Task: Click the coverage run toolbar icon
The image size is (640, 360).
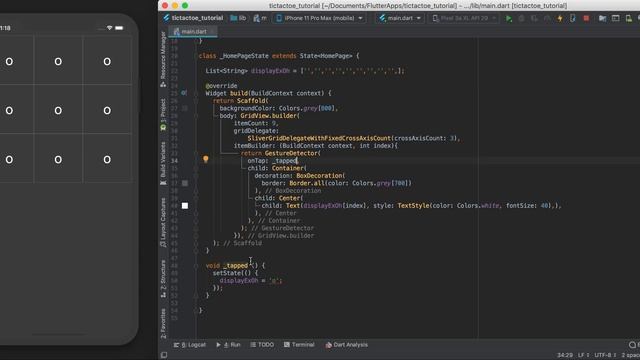Action: 534,18
